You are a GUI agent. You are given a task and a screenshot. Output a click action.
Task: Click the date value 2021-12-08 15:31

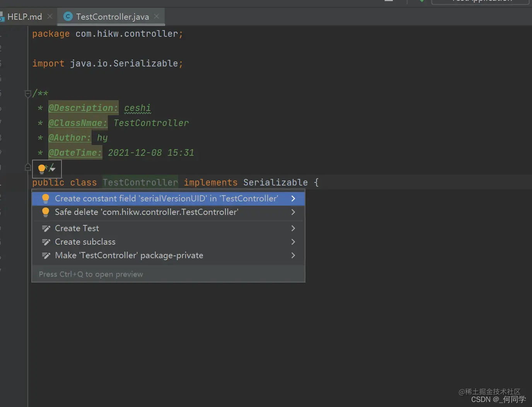pyautogui.click(x=151, y=153)
